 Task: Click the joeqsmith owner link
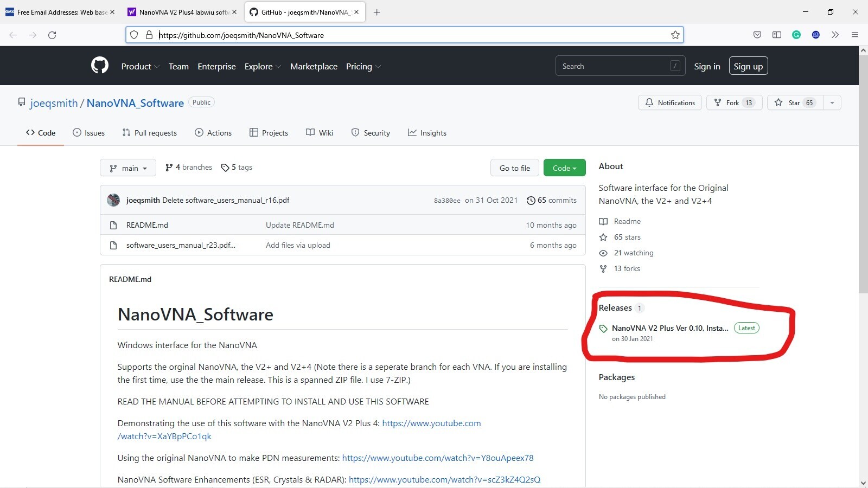click(54, 103)
